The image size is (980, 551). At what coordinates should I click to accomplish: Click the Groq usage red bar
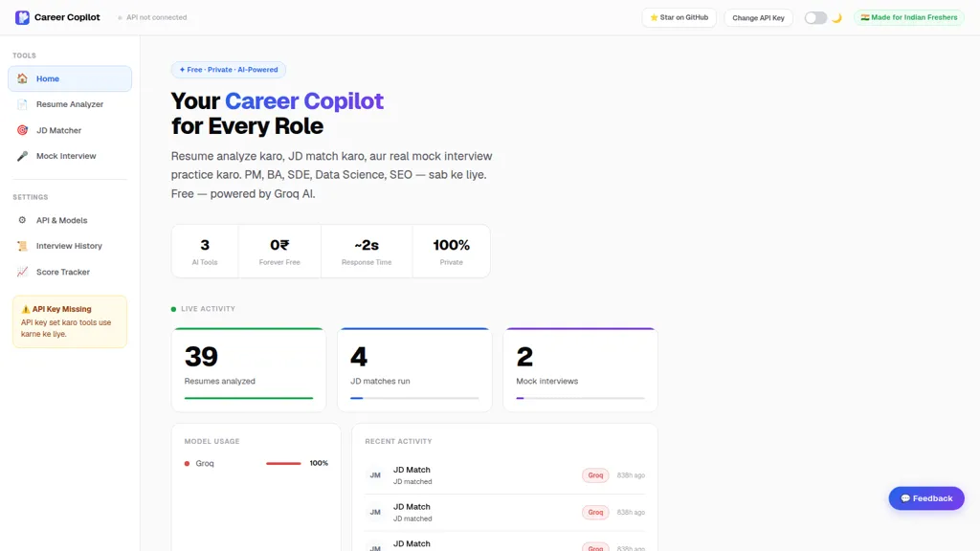pyautogui.click(x=283, y=464)
